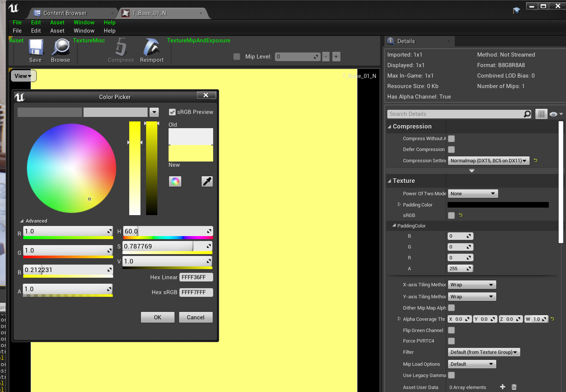Open the View dropdown in the viewport
This screenshot has width=566, height=392.
[23, 76]
